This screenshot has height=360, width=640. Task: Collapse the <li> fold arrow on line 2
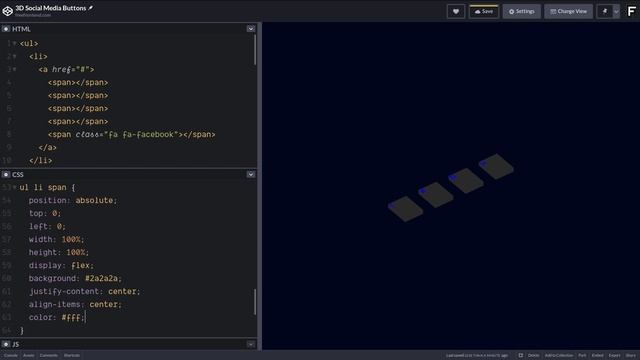tap(15, 56)
